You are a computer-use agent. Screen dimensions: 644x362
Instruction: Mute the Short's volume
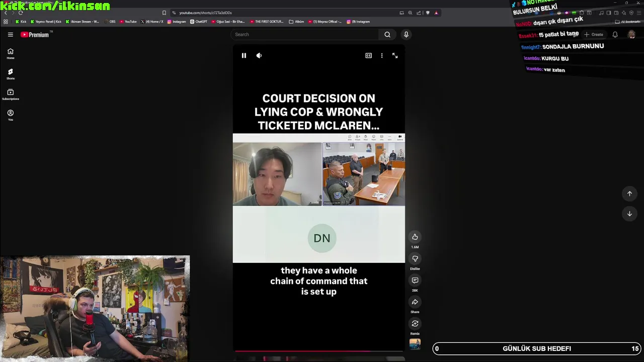(x=259, y=56)
